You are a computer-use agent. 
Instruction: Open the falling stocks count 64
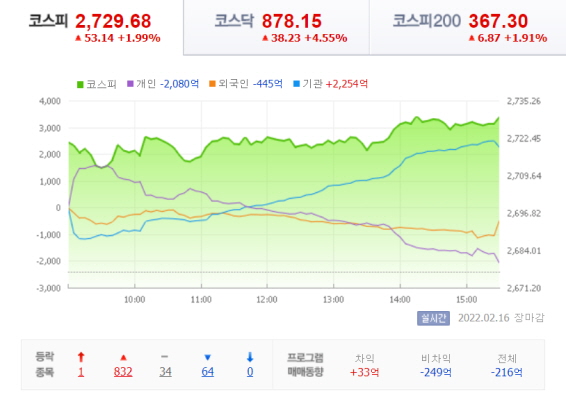click(208, 372)
